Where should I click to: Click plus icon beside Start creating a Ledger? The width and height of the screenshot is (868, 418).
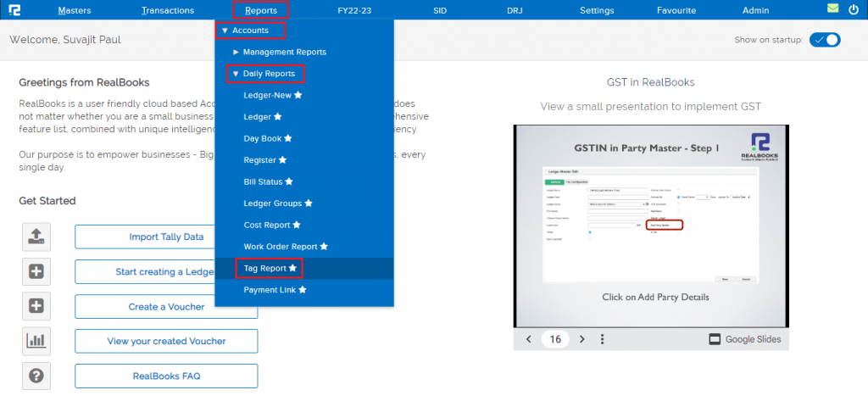point(36,272)
